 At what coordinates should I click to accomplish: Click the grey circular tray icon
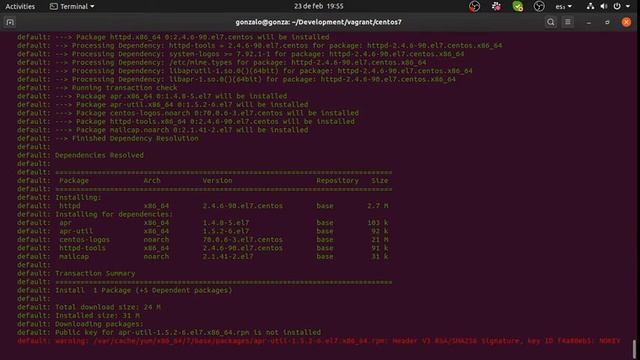[x=539, y=7]
